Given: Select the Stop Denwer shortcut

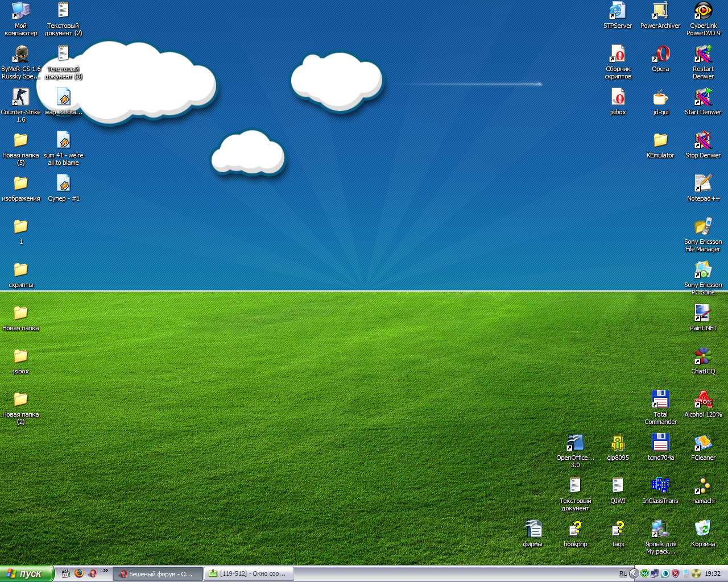Looking at the screenshot, I should pos(703,141).
